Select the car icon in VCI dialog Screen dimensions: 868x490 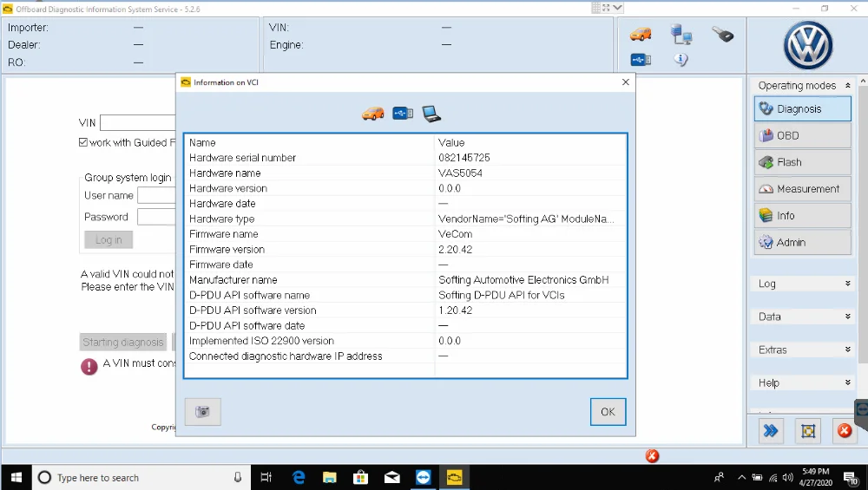[373, 114]
